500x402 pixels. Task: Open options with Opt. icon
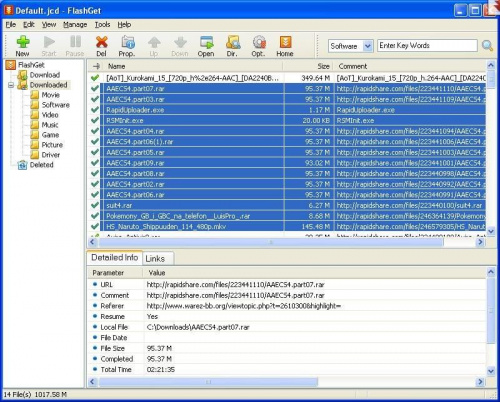click(x=258, y=46)
